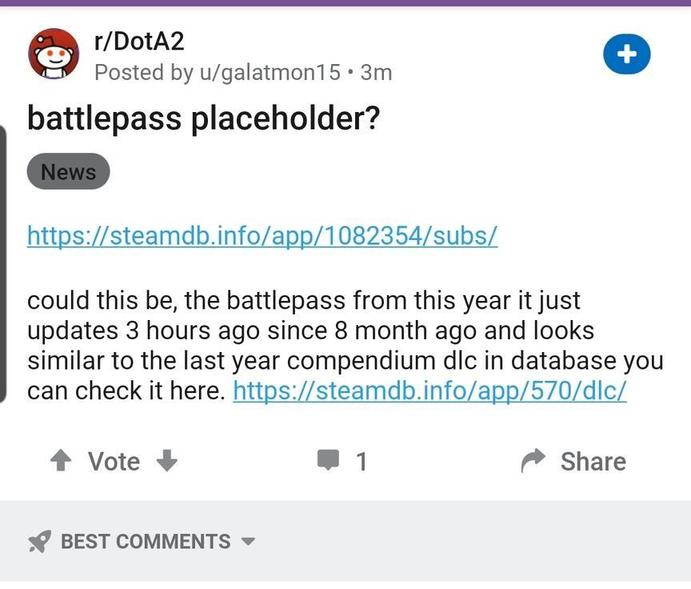
Task: Upvote the battlepass placeholder post
Action: [x=61, y=461]
